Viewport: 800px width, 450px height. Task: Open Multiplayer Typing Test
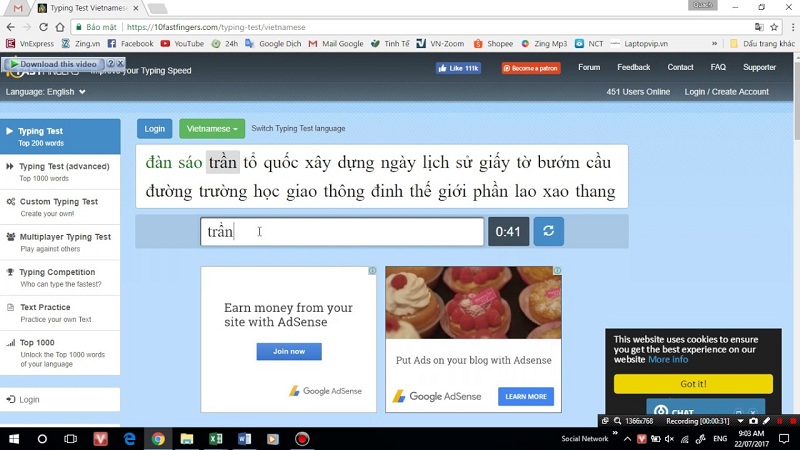pos(60,242)
